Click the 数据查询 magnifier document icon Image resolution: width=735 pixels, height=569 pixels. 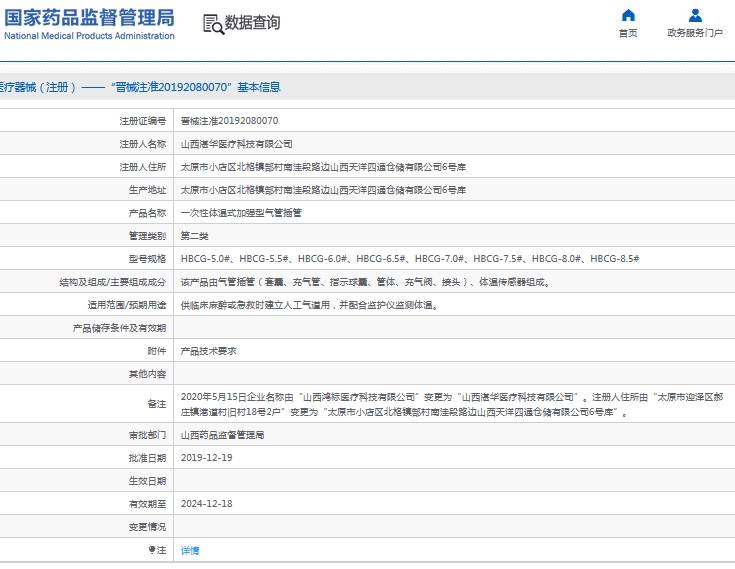(x=213, y=24)
